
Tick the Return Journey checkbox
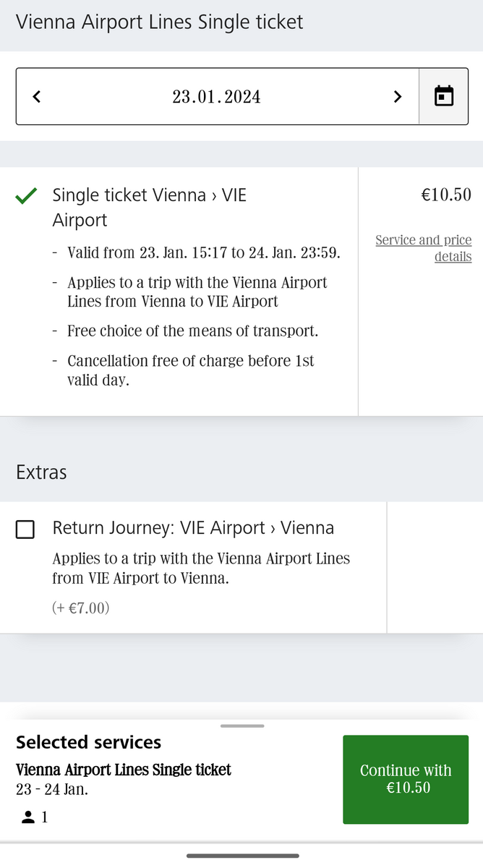[x=25, y=529]
